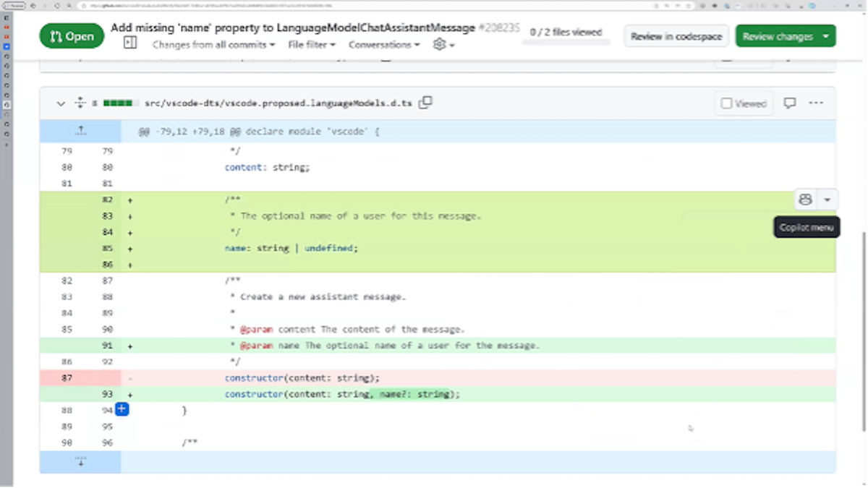The image size is (868, 488).
Task: Click the '0 / 2 files viewed' text
Action: coord(566,32)
